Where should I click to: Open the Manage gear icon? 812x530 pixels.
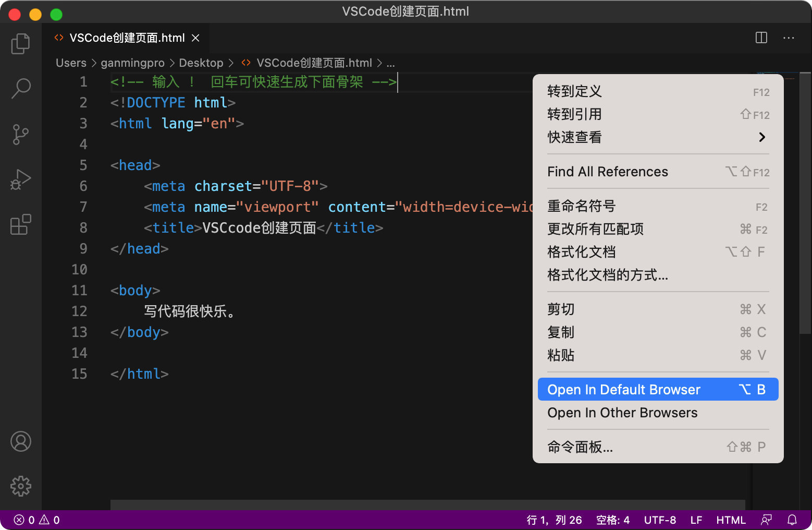click(x=21, y=486)
